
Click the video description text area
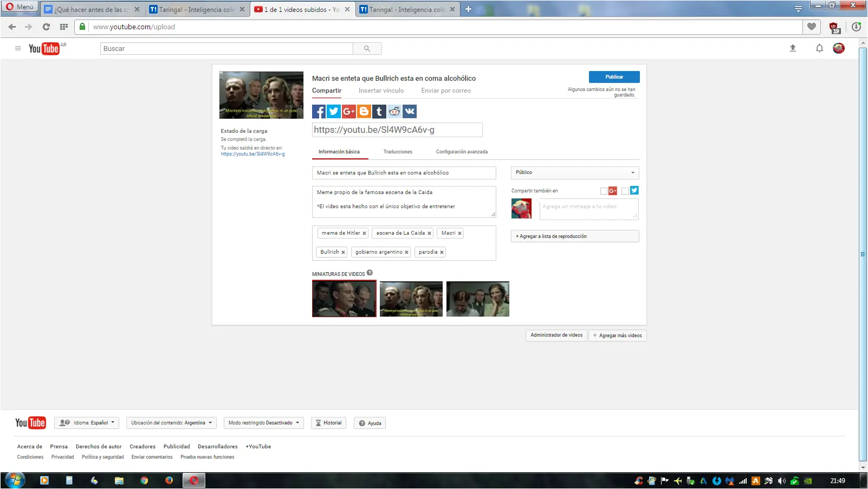coord(404,202)
